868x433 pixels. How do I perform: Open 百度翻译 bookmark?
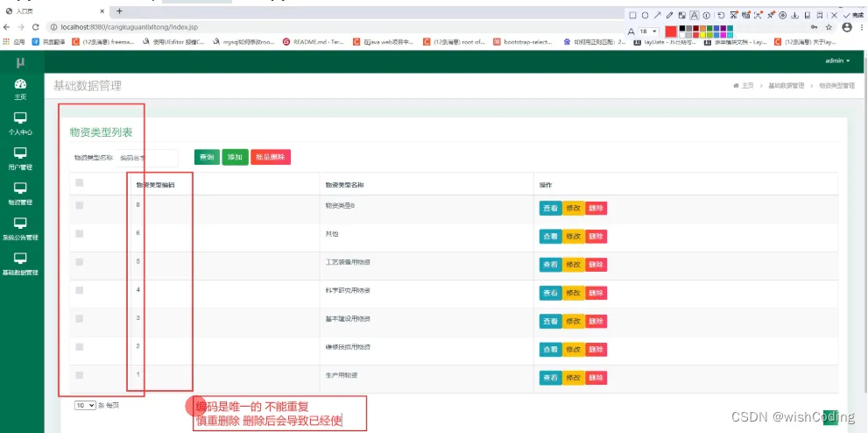[x=49, y=41]
